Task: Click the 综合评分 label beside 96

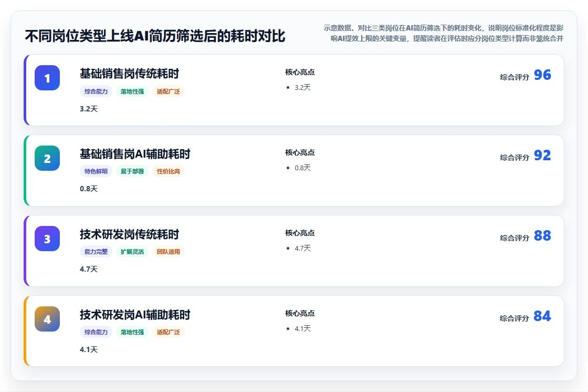Action: click(514, 77)
